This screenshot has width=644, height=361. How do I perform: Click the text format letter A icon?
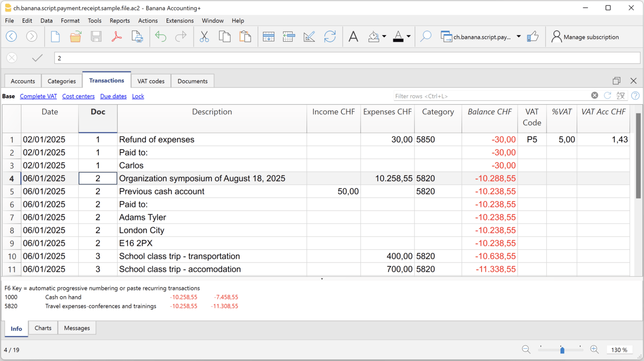pos(354,37)
